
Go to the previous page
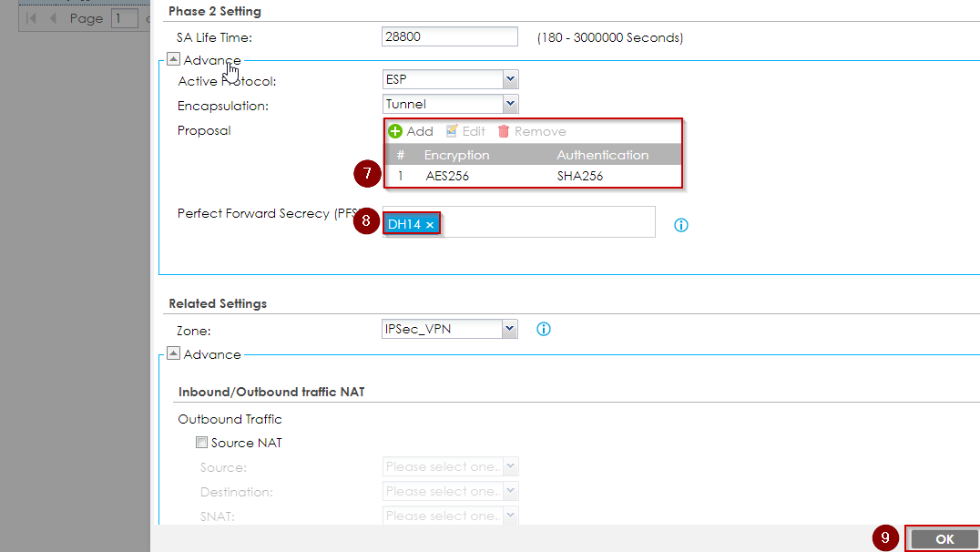(53, 16)
